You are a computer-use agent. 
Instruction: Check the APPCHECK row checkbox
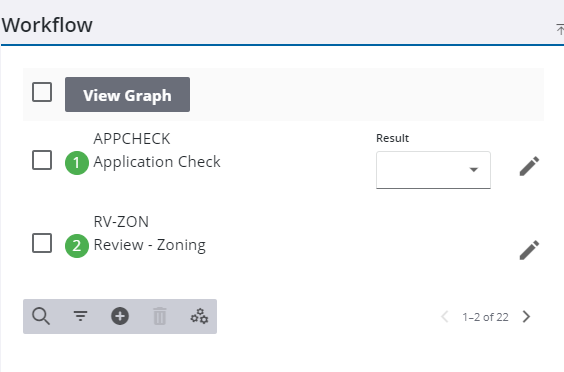[x=42, y=160]
